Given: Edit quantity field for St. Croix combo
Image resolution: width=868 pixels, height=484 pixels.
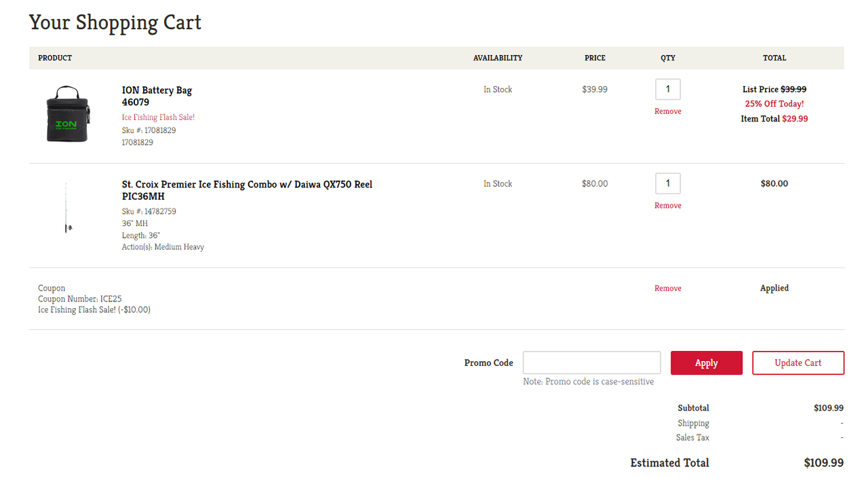Looking at the screenshot, I should click(x=668, y=183).
